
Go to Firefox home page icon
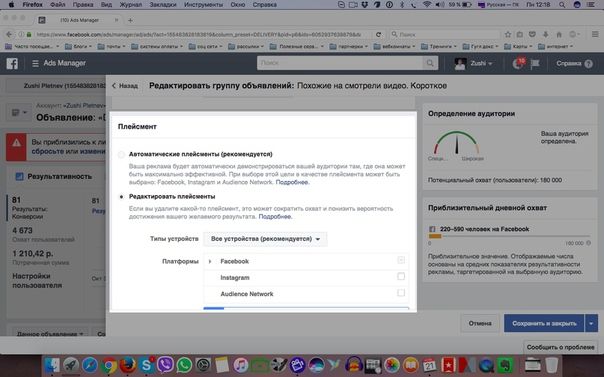point(559,35)
